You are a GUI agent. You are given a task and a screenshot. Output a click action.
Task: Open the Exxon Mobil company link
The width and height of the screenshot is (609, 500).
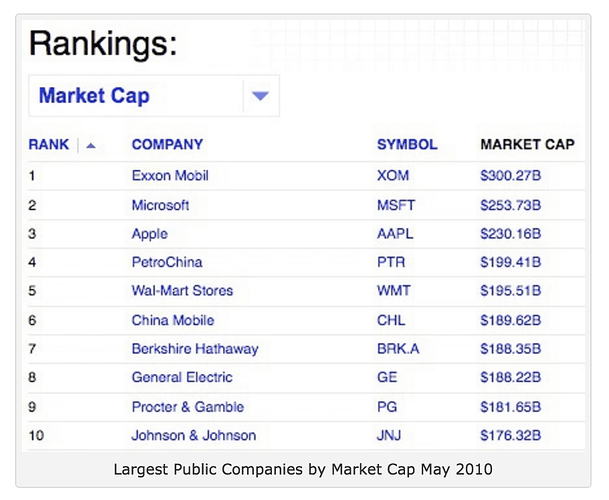click(x=170, y=175)
